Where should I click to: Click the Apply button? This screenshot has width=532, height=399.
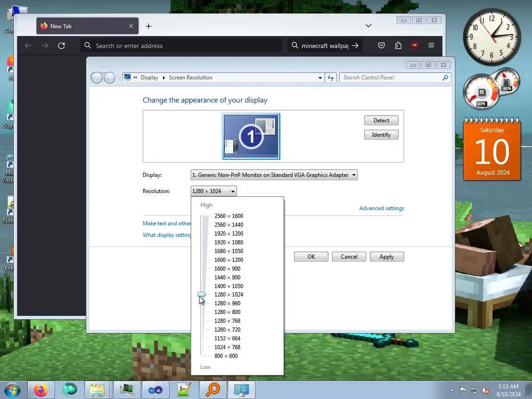tap(387, 256)
